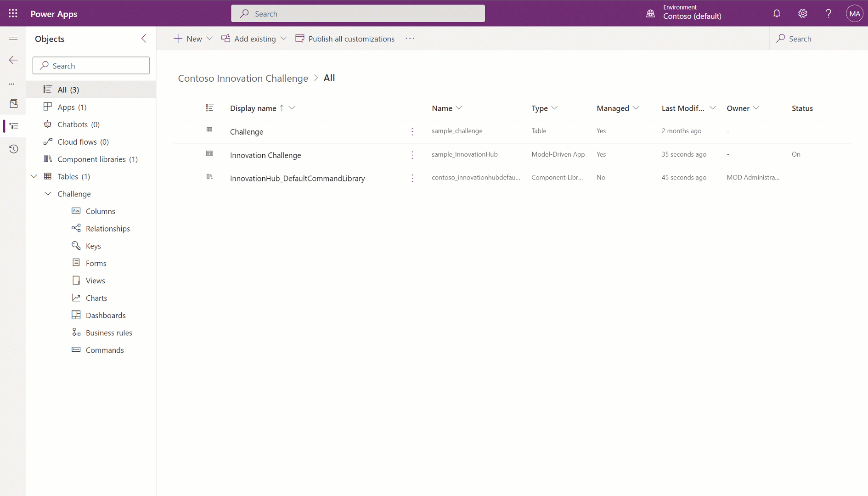Viewport: 868px width, 496px height.
Task: Collapse the Tables section
Action: click(34, 176)
